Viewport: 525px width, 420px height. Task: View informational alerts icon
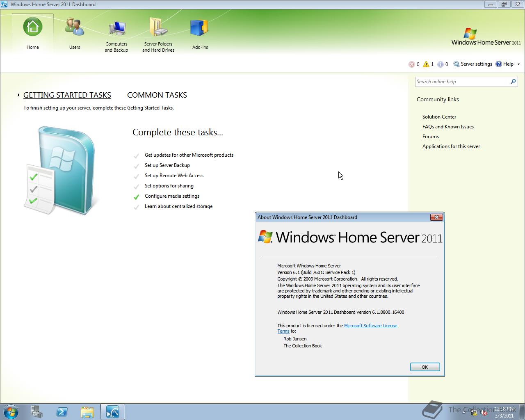click(441, 64)
